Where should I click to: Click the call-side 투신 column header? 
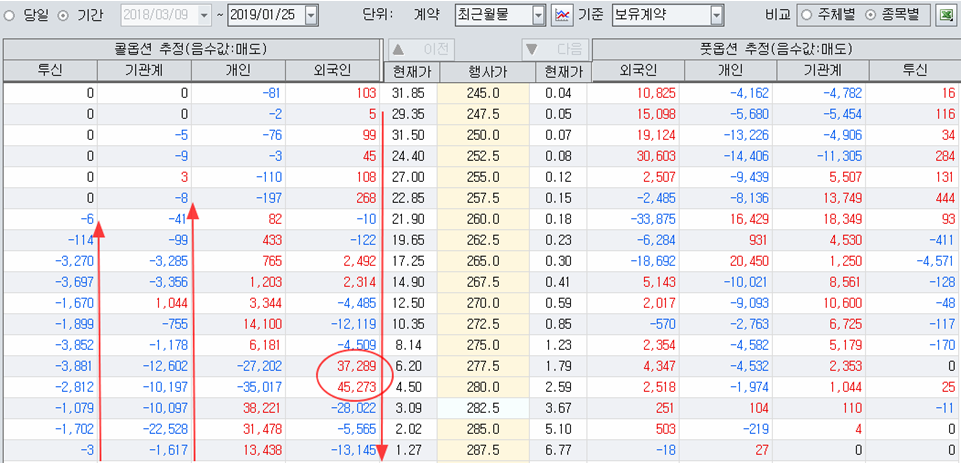49,70
